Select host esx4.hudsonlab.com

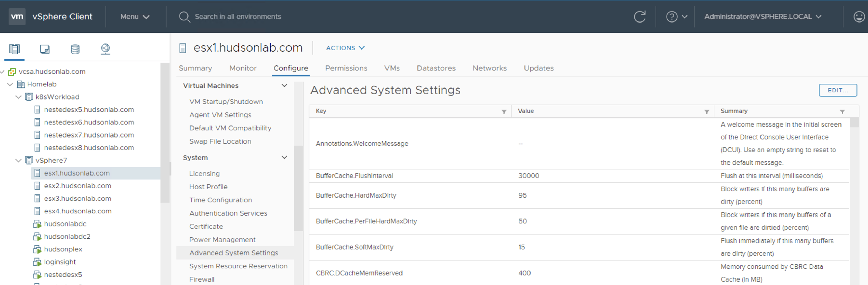[78, 211]
